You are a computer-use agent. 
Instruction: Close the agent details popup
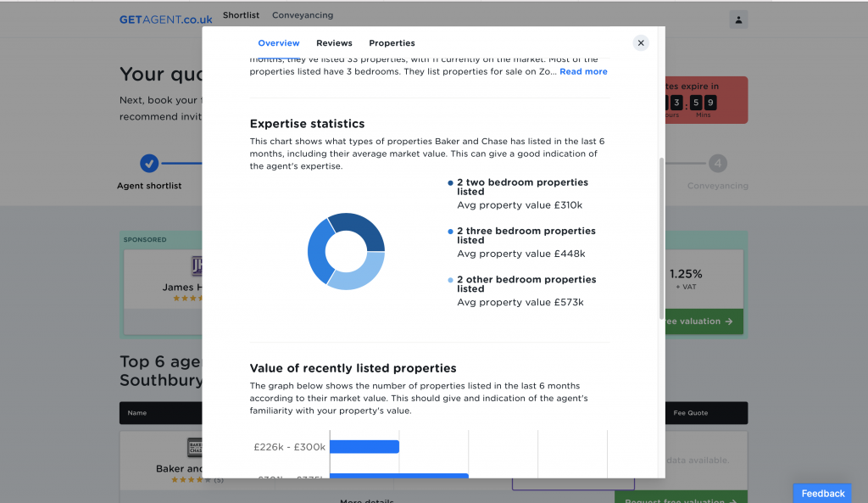[641, 43]
